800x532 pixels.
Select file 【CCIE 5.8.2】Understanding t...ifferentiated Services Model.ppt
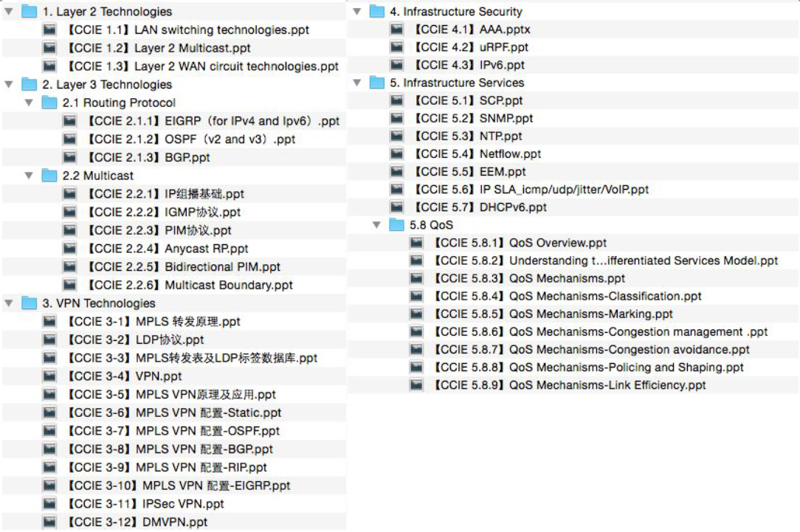606,260
